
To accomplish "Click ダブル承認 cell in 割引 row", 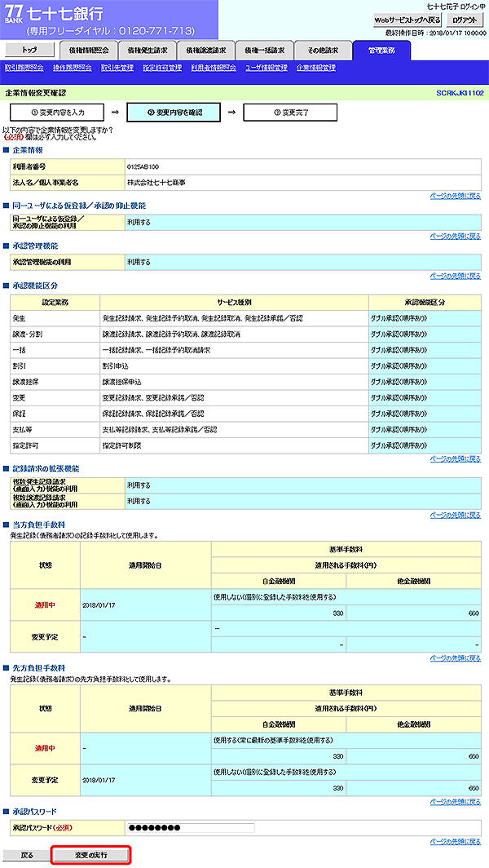I will [425, 366].
